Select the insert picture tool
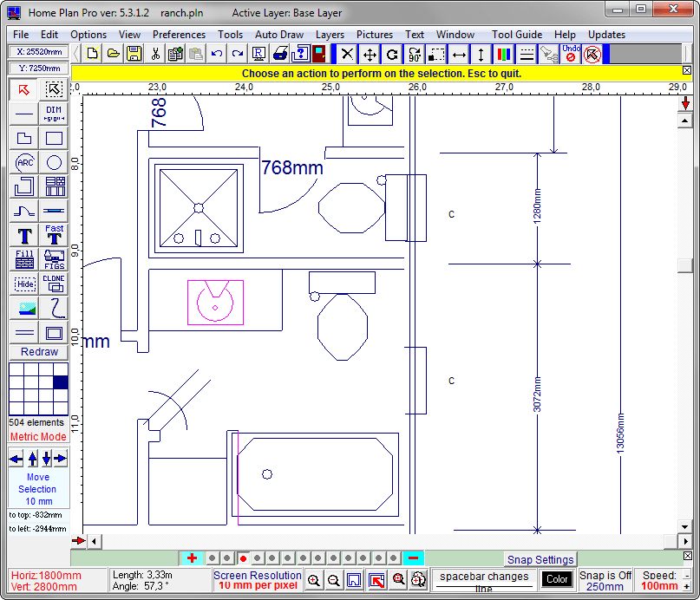The width and height of the screenshot is (700, 600). (24, 308)
